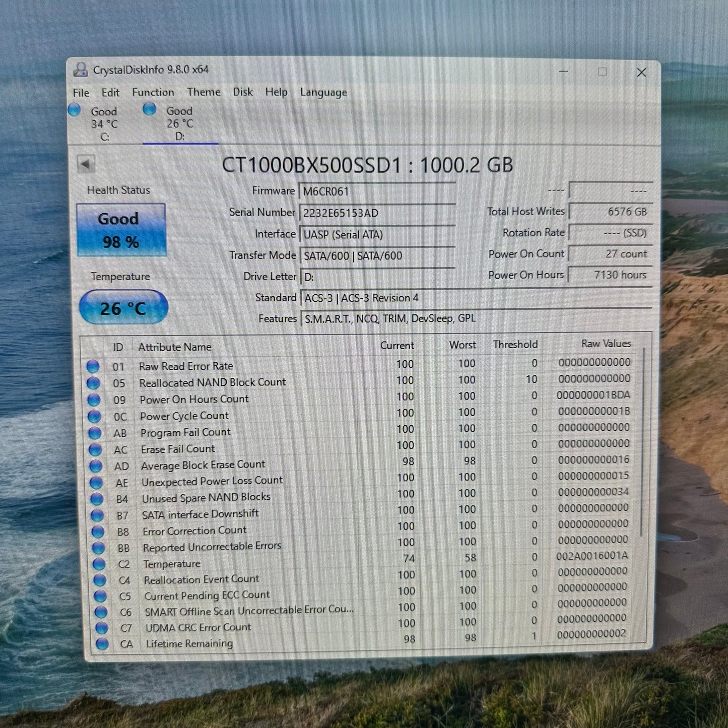Click the blue status orb for drive D:

(149, 109)
